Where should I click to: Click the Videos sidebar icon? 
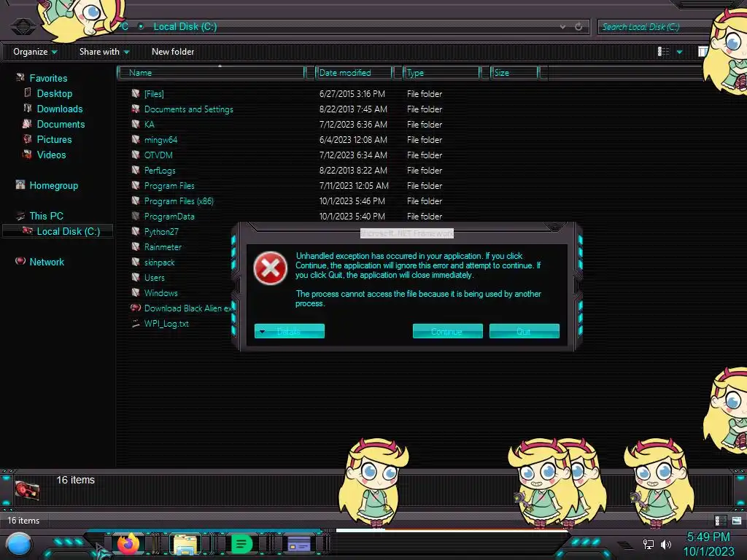(x=27, y=155)
